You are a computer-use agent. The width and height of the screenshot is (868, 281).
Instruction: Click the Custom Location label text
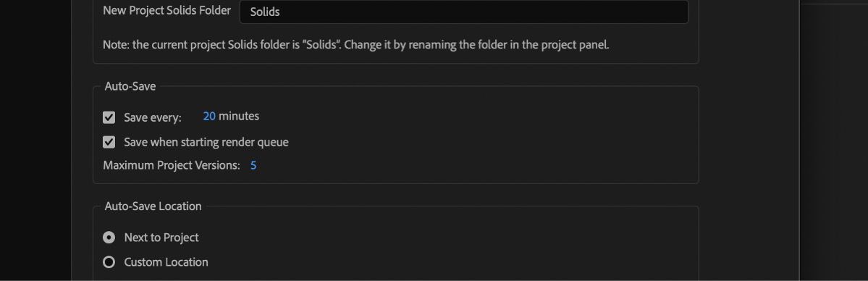(166, 262)
